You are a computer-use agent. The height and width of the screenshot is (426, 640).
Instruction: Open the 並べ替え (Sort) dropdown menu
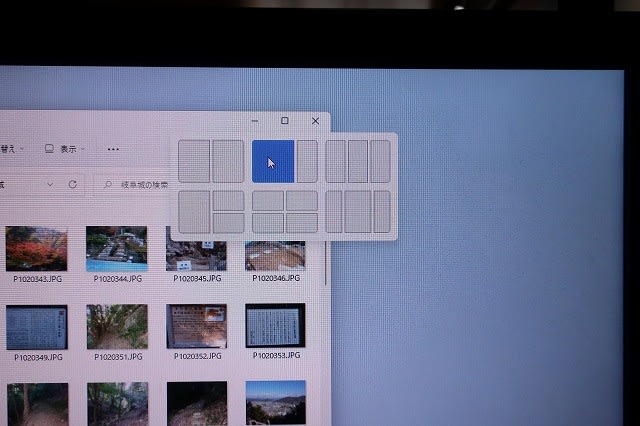[10, 149]
